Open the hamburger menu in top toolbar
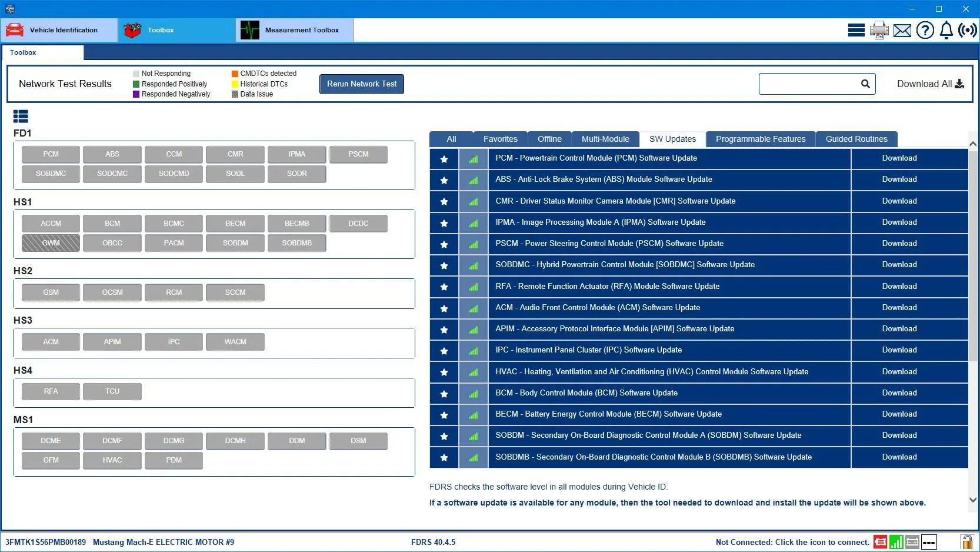980x552 pixels. pos(856,30)
